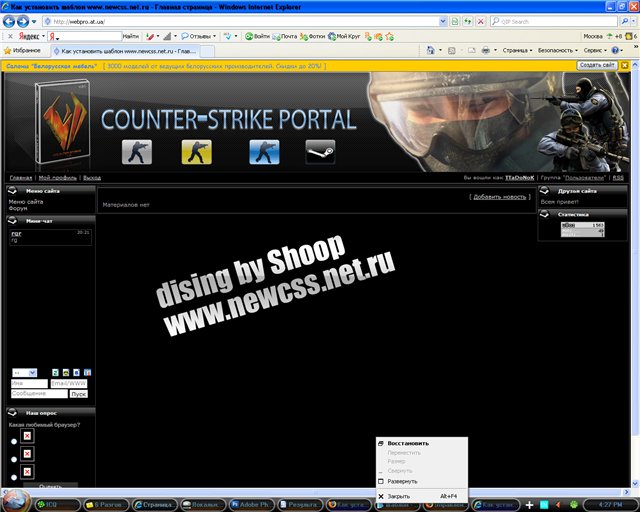This screenshot has width=640, height=512.
Task: Click the Москва weather widget
Action: (x=603, y=37)
